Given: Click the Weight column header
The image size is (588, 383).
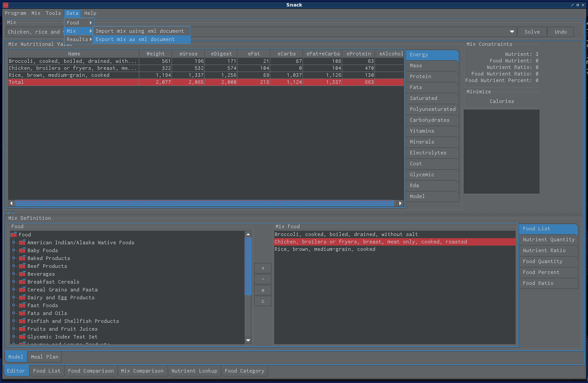Looking at the screenshot, I should point(155,54).
